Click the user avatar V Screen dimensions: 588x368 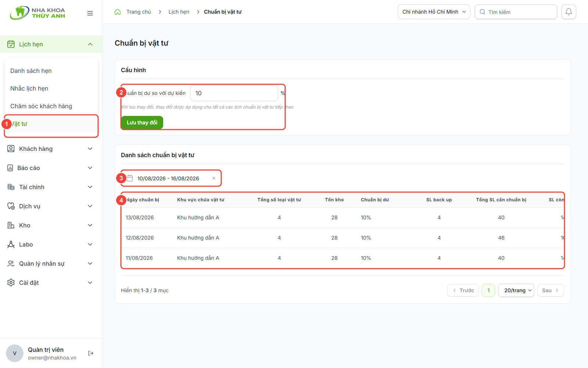click(15, 353)
